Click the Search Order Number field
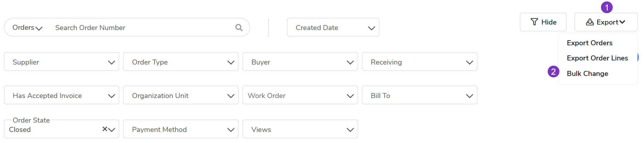 pyautogui.click(x=141, y=28)
